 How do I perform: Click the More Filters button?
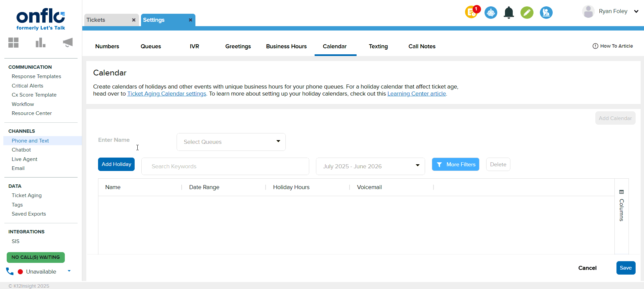[455, 165]
